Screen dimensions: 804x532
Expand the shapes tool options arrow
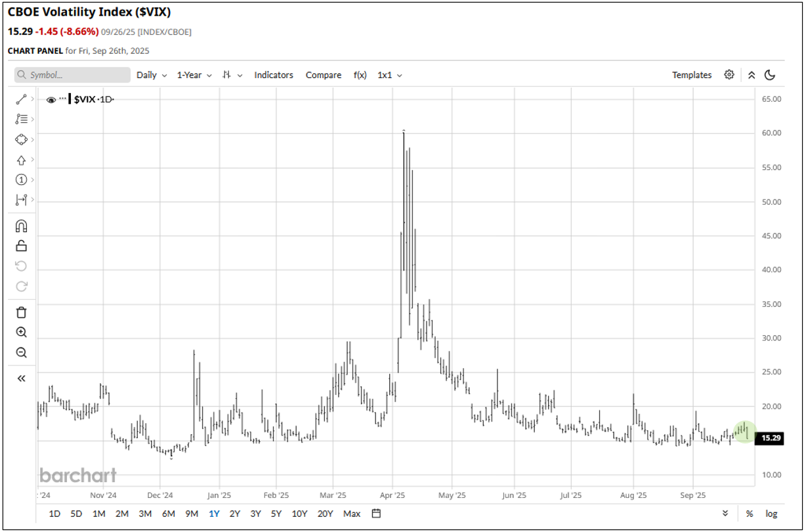tap(32, 140)
